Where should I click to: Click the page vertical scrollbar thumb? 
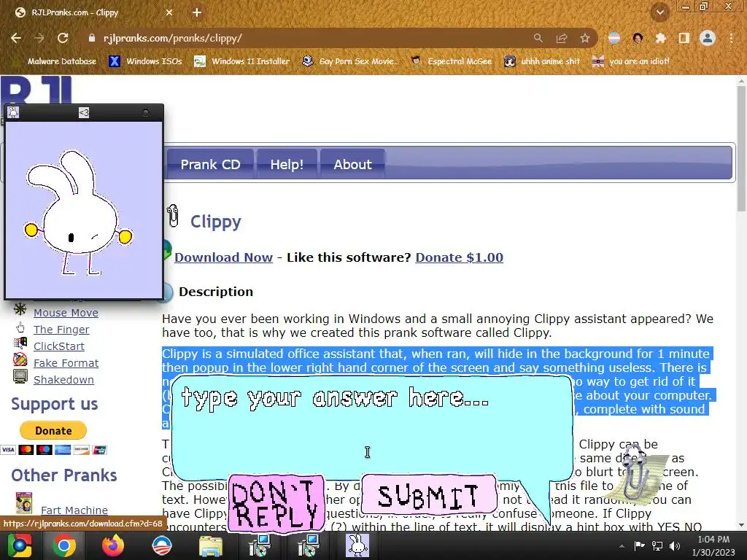(741, 147)
